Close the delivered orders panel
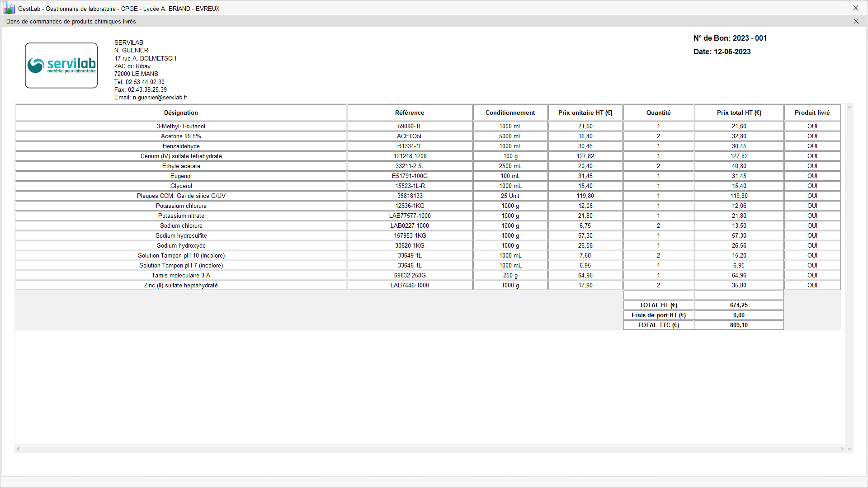Screen dimensions: 868x488 (x=856, y=21)
